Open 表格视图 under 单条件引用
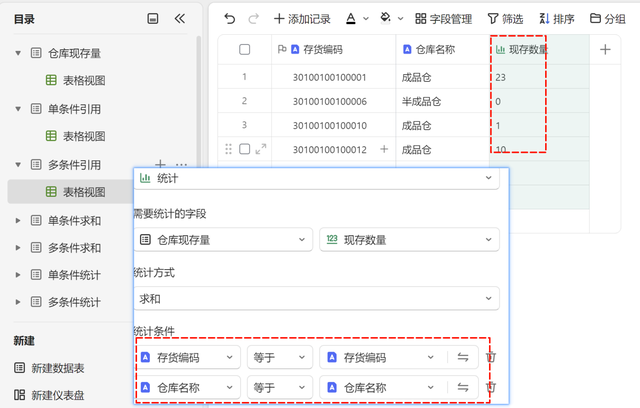 tap(75, 136)
